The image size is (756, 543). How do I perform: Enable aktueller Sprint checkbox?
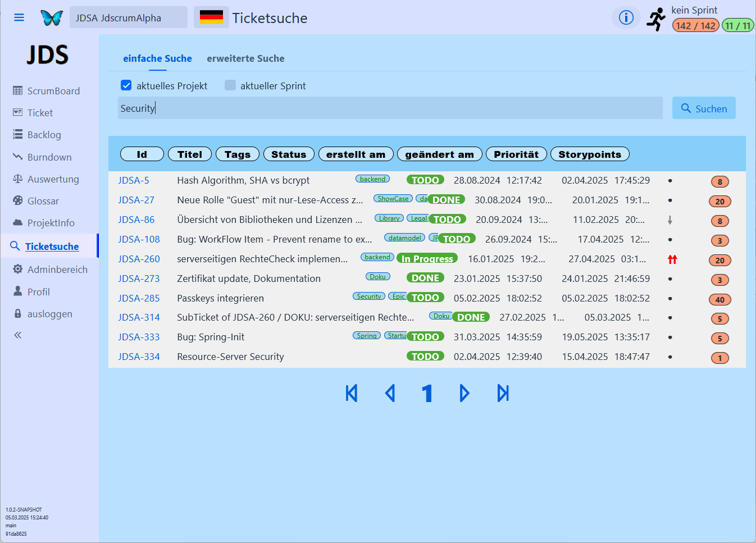pos(230,85)
